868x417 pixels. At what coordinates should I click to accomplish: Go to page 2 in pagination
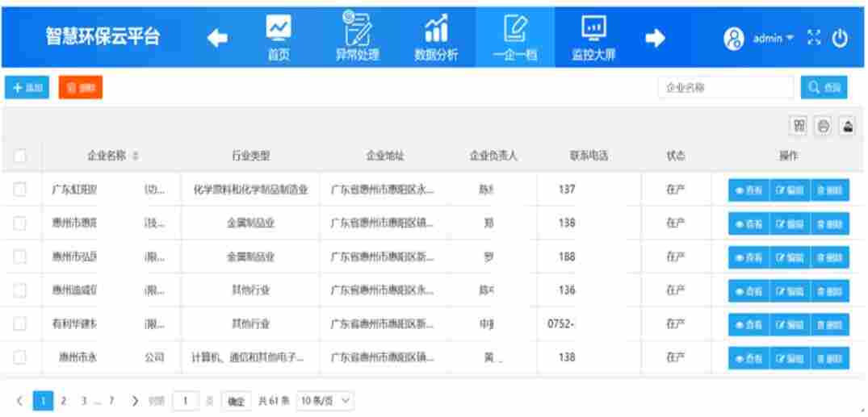tap(64, 400)
